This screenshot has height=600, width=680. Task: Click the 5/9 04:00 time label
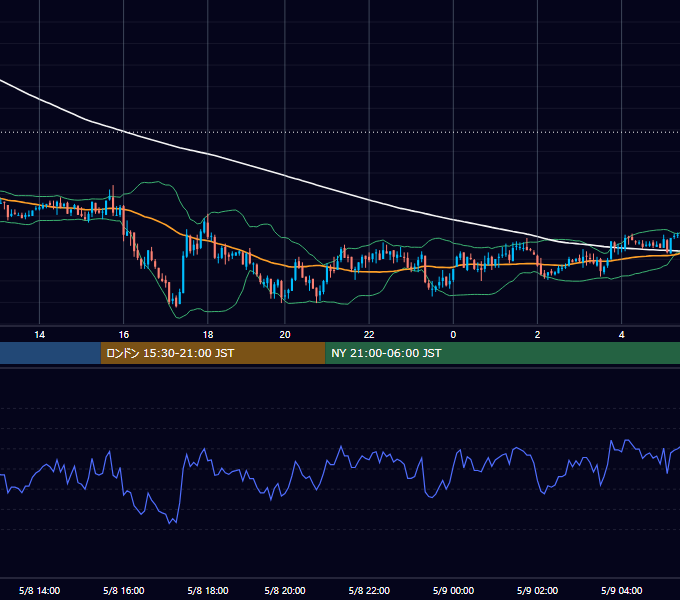pos(621,590)
